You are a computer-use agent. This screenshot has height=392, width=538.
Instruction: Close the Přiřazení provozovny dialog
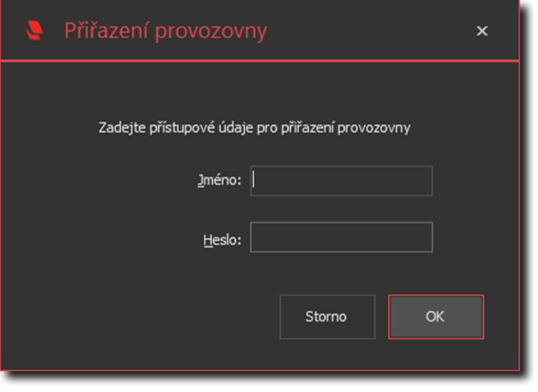tap(482, 31)
